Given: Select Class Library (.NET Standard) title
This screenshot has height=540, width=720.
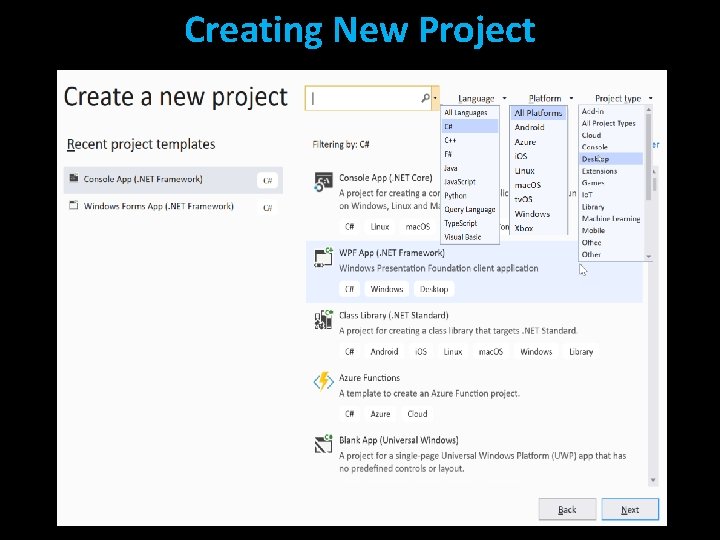Looking at the screenshot, I should pyautogui.click(x=394, y=315).
